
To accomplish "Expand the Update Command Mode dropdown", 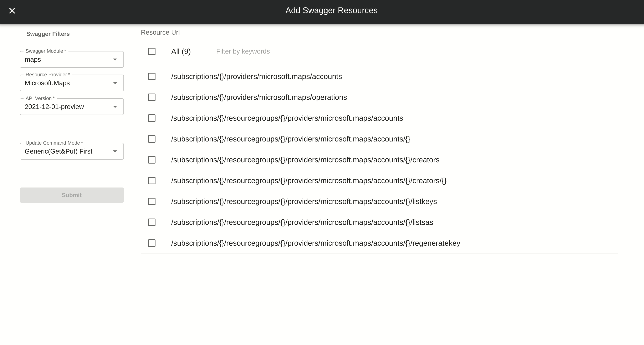I will point(115,151).
